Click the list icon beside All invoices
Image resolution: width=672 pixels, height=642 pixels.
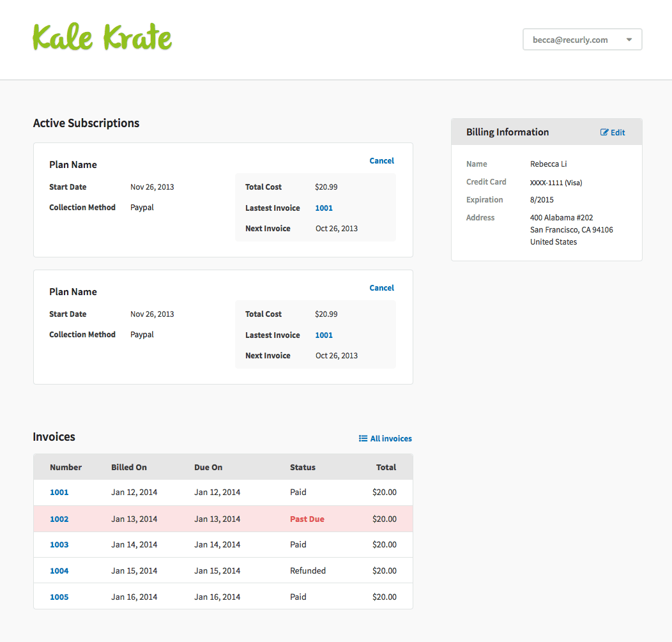point(363,438)
